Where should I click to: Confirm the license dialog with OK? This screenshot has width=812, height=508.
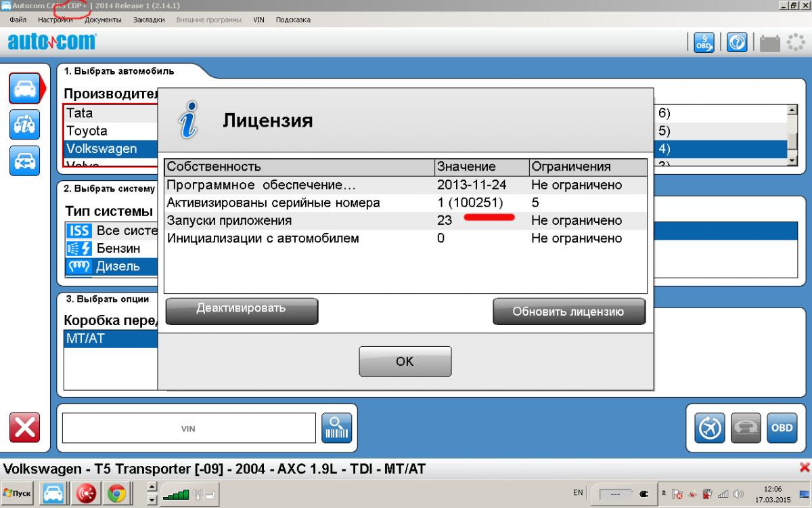[405, 362]
